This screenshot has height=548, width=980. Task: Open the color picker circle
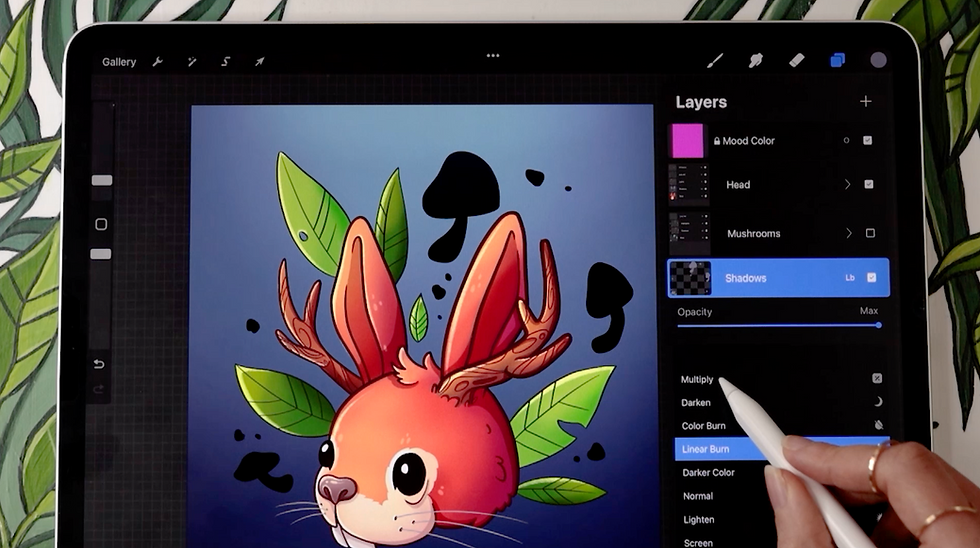tap(878, 60)
